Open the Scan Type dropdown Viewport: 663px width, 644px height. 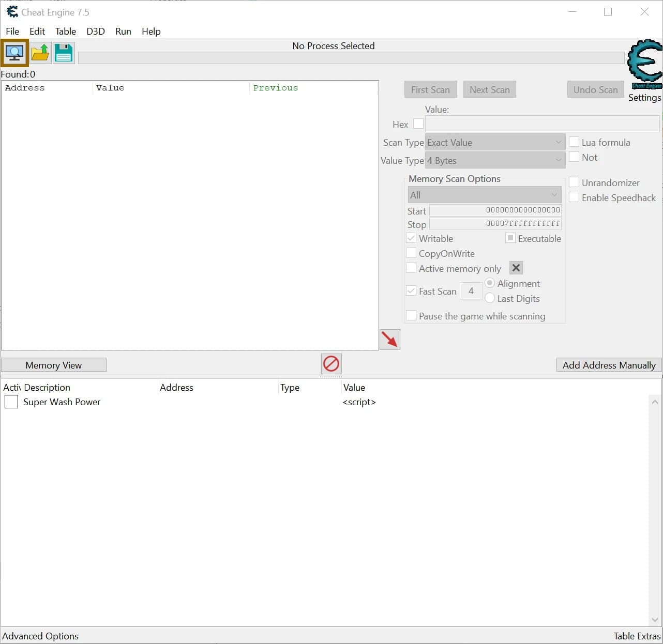(495, 142)
